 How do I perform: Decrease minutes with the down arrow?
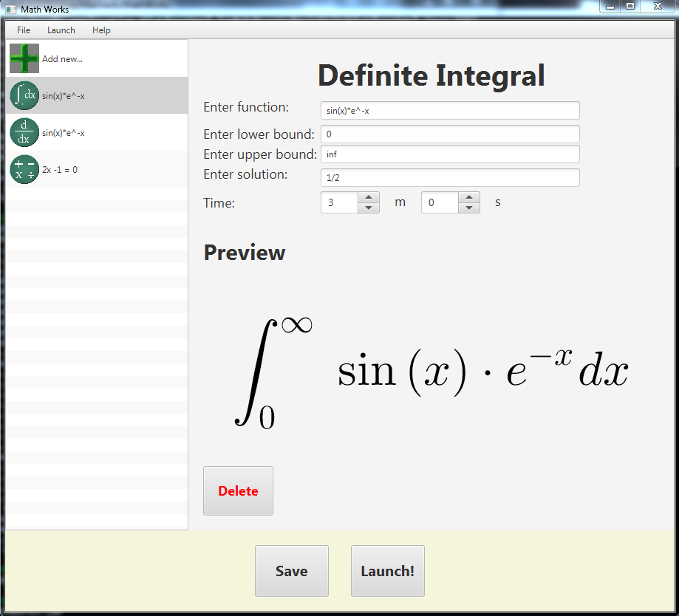tap(369, 208)
